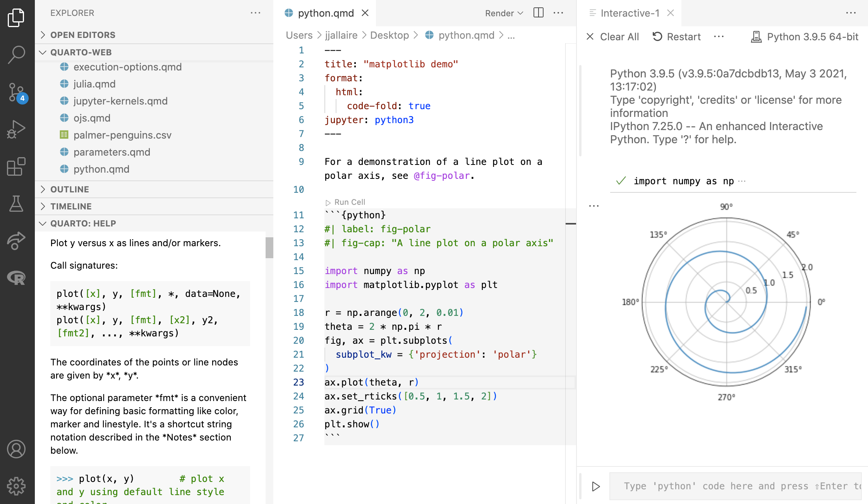Expand the TIMELINE section in Explorer
Screen dimensions: 868x504
click(x=71, y=206)
